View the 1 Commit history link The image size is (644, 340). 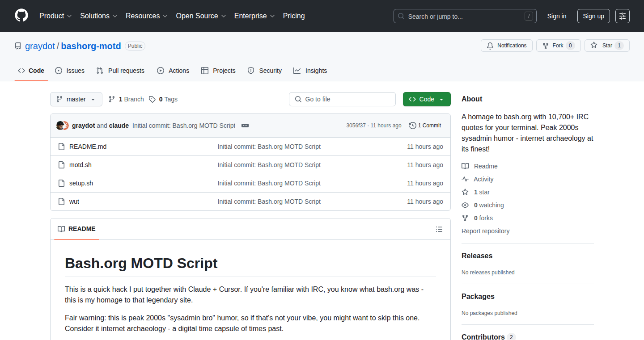click(425, 126)
